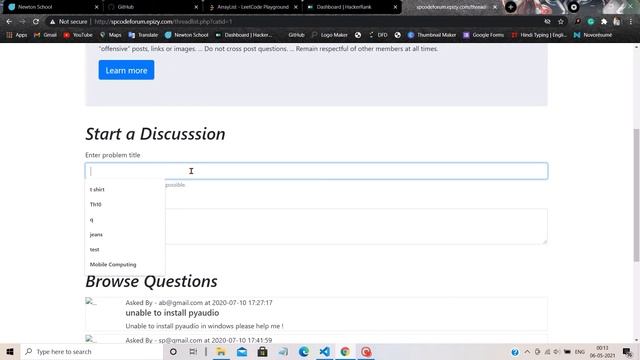Open File Explorer from the taskbar
The image size is (640, 360).
[x=221, y=351]
